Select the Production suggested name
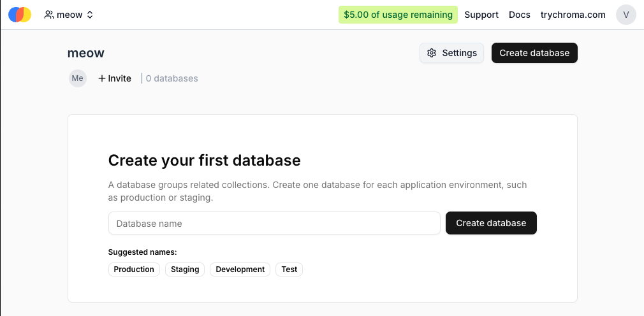The height and width of the screenshot is (316, 644). point(134,269)
